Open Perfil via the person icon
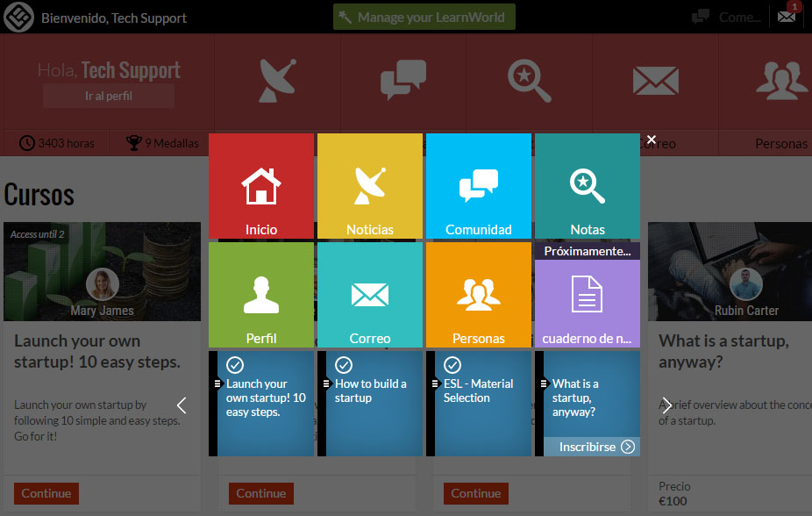The image size is (812, 516). [x=260, y=294]
